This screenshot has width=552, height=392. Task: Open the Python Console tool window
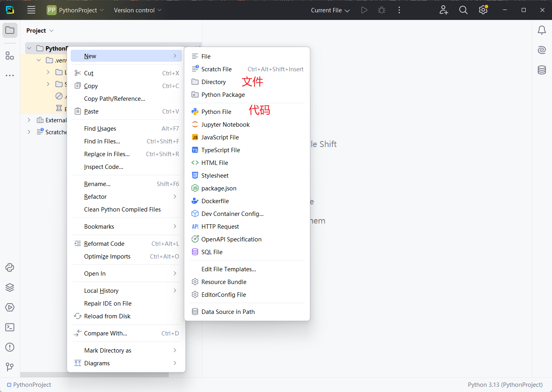coord(10,268)
